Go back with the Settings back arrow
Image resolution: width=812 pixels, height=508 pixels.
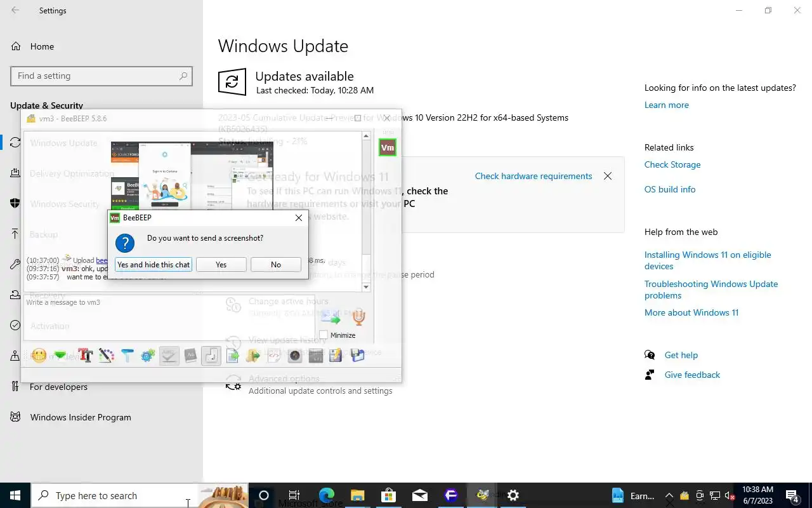[15, 10]
